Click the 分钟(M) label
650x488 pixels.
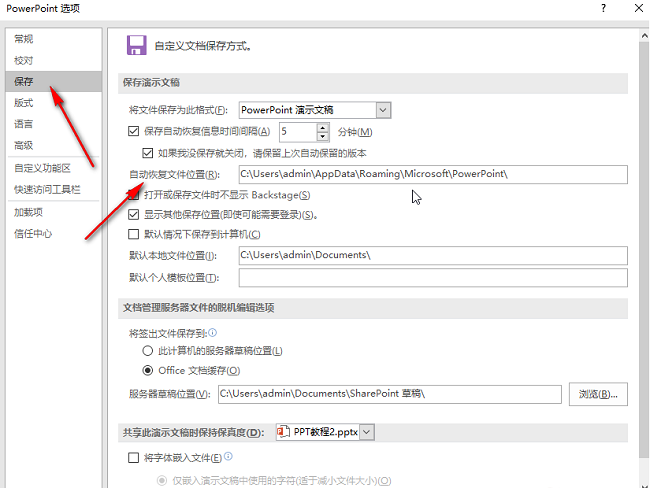[x=355, y=132]
